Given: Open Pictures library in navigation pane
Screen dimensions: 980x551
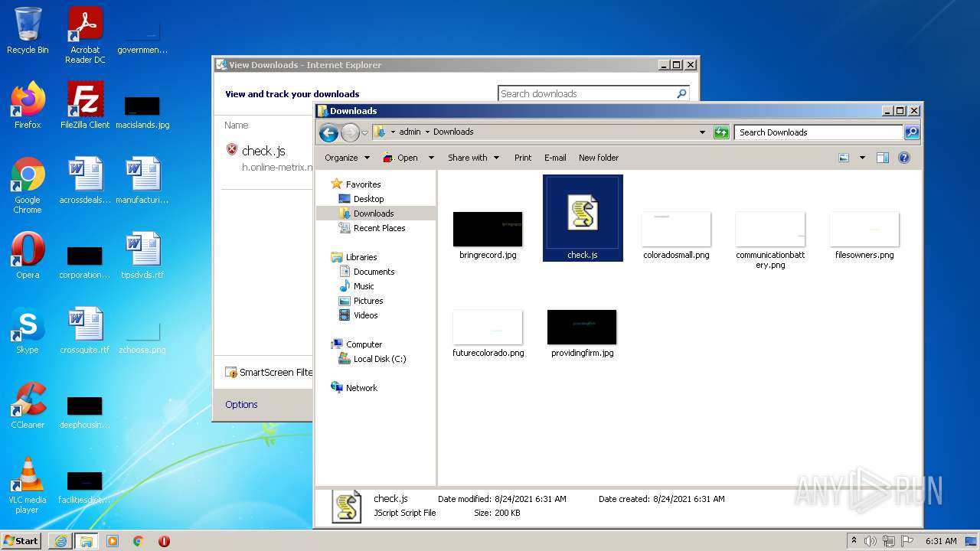Looking at the screenshot, I should coord(367,301).
